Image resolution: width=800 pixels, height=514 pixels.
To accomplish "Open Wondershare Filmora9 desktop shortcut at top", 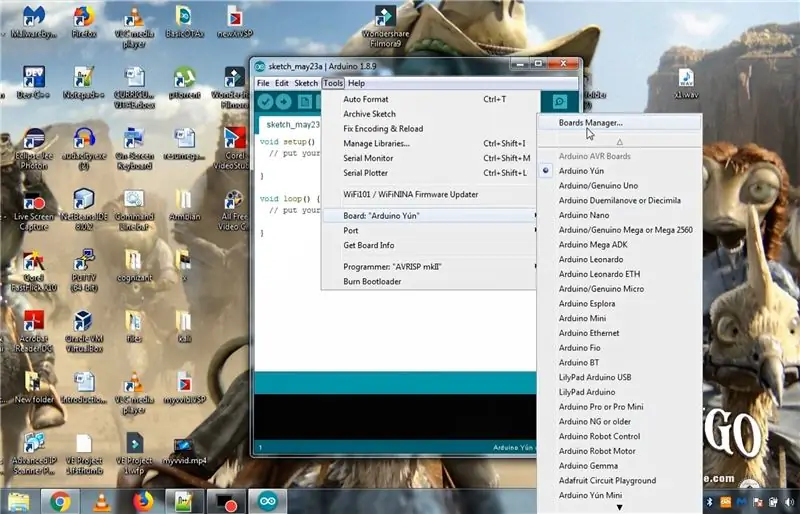I will (385, 26).
